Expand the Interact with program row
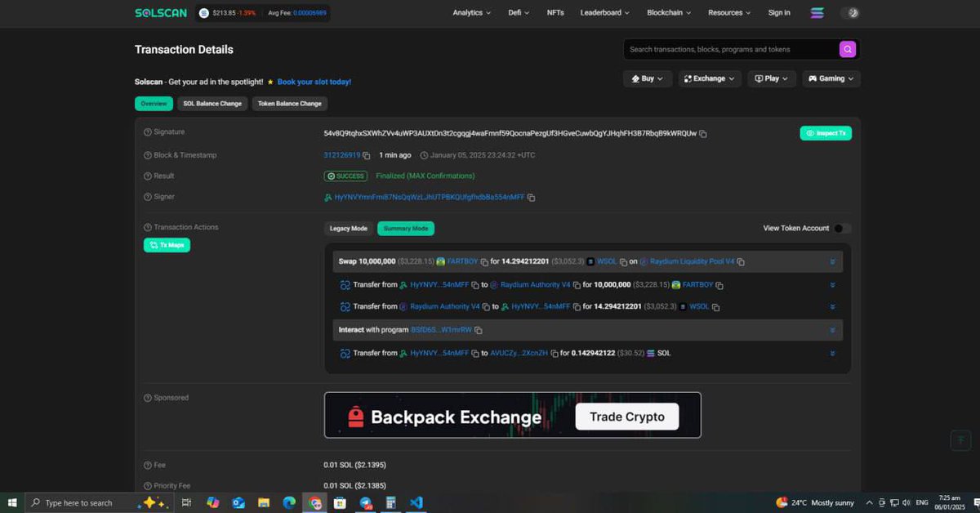This screenshot has height=513, width=980. point(832,330)
